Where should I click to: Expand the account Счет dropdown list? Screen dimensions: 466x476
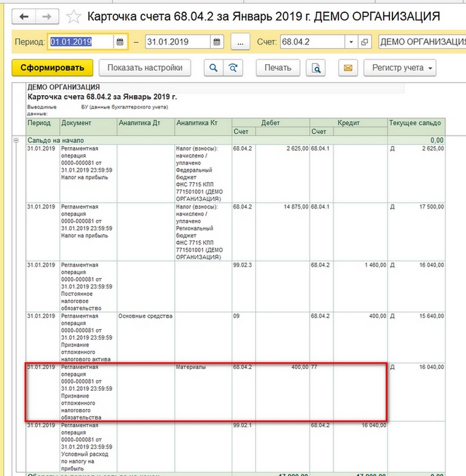pyautogui.click(x=351, y=42)
